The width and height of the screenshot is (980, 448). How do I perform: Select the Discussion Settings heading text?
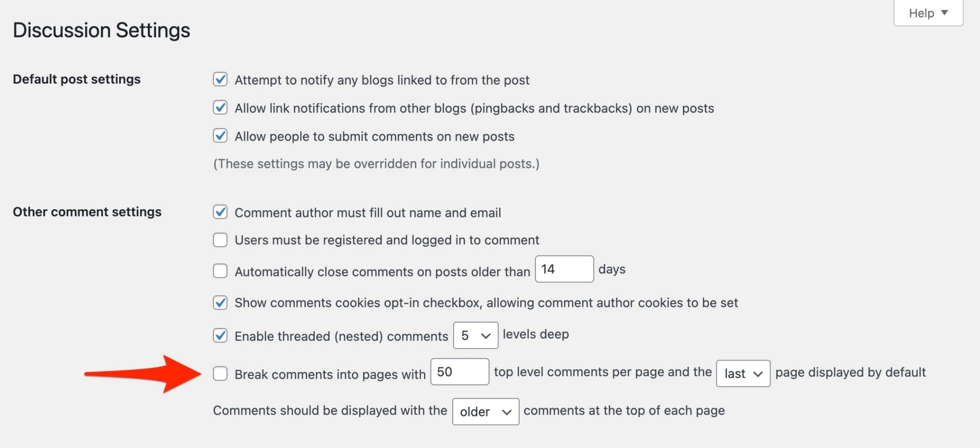(x=101, y=30)
